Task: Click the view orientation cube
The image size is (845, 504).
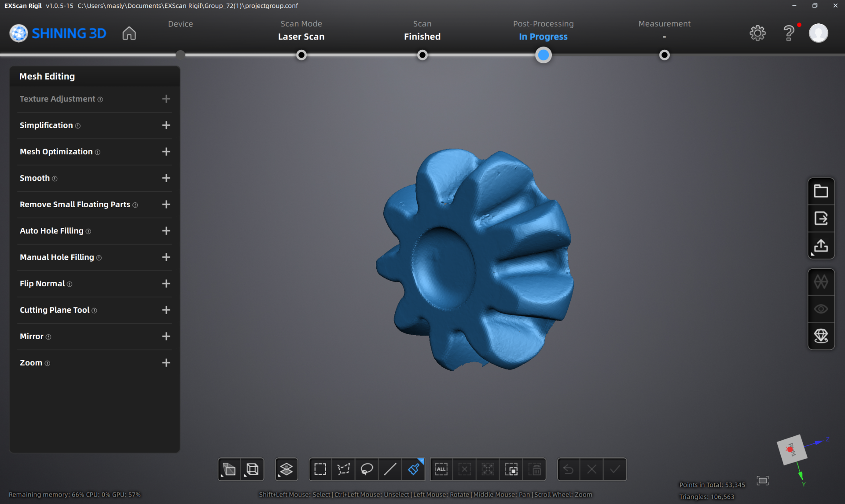Action: point(792,449)
